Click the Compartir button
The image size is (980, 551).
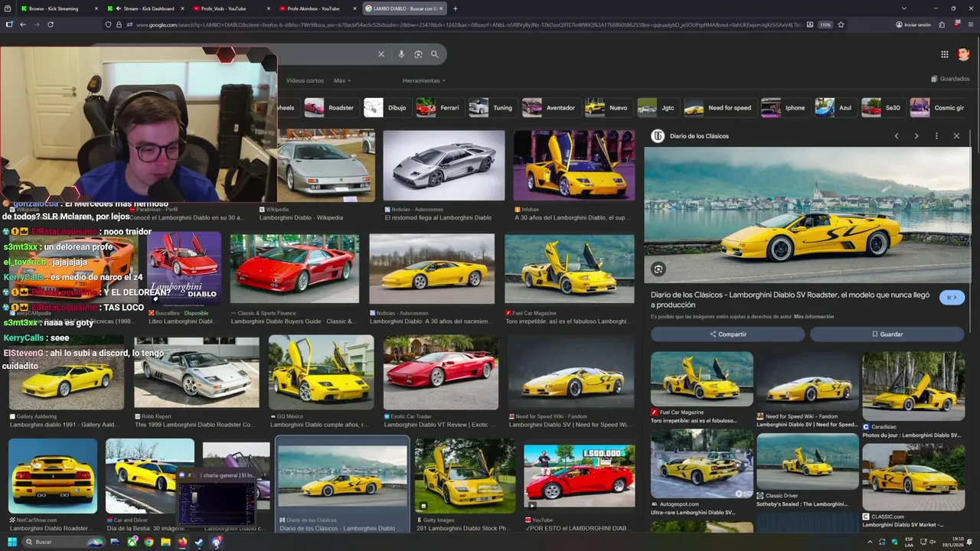tap(728, 334)
